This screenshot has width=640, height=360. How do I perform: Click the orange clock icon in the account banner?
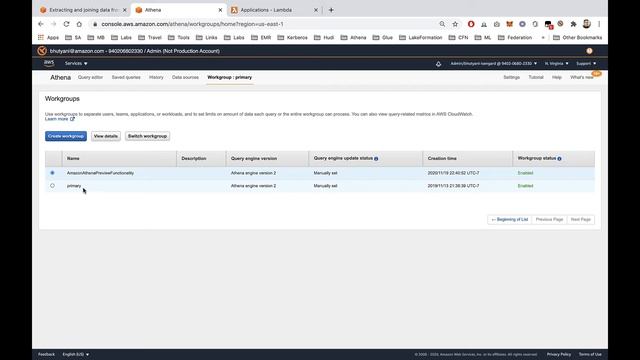click(589, 51)
